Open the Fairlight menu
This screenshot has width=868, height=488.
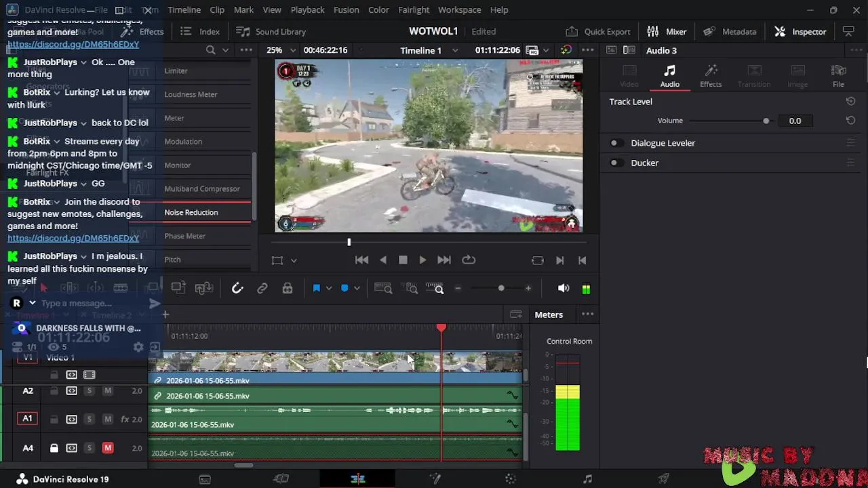(x=414, y=9)
